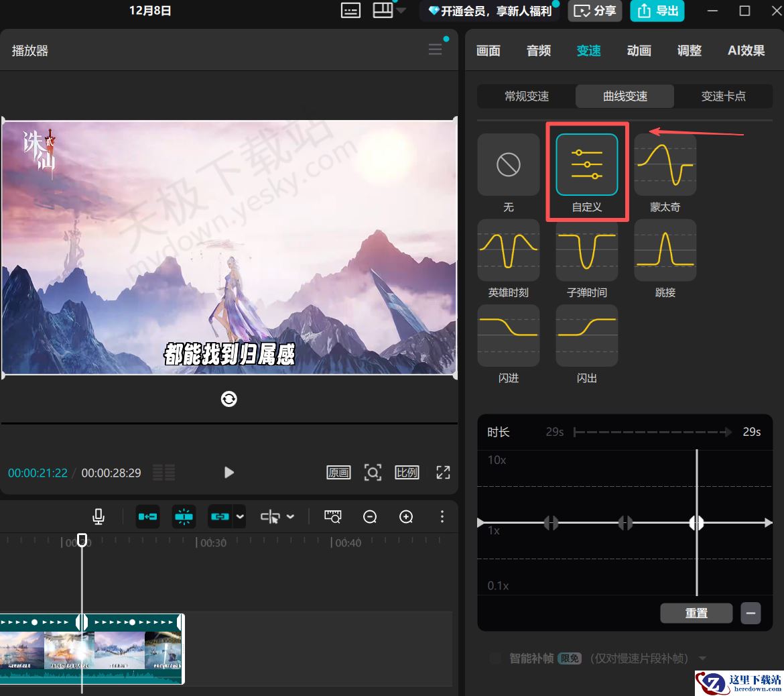Click the 导出 export button
The height and width of the screenshot is (696, 784).
click(x=657, y=11)
